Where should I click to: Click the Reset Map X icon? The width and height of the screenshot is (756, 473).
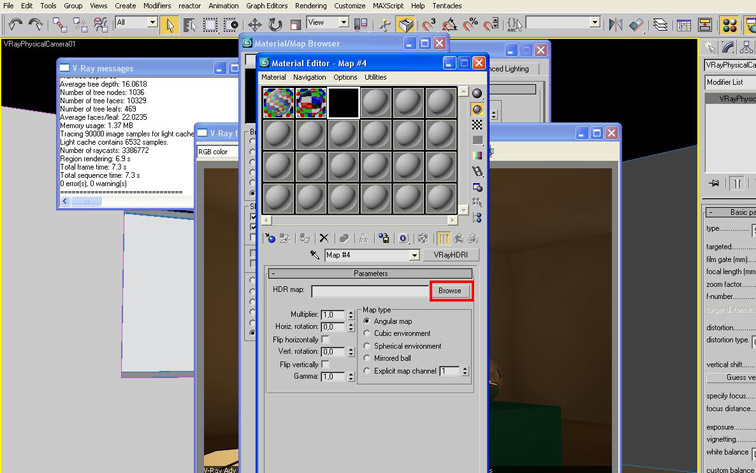pos(324,238)
